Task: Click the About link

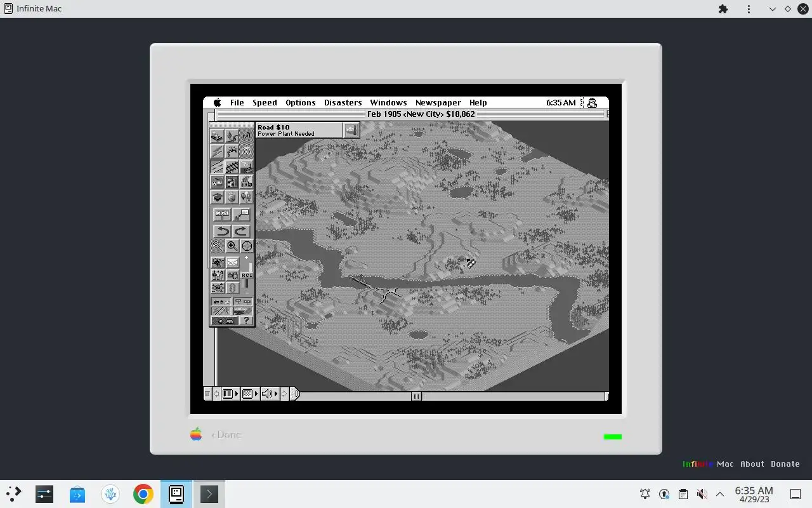Action: click(752, 464)
